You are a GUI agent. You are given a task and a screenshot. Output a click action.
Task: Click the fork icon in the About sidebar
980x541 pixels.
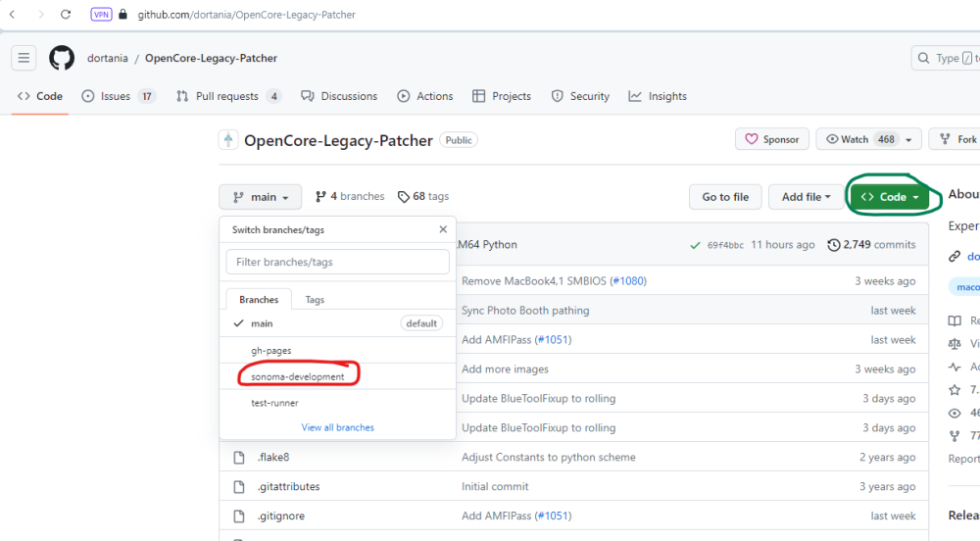[955, 436]
